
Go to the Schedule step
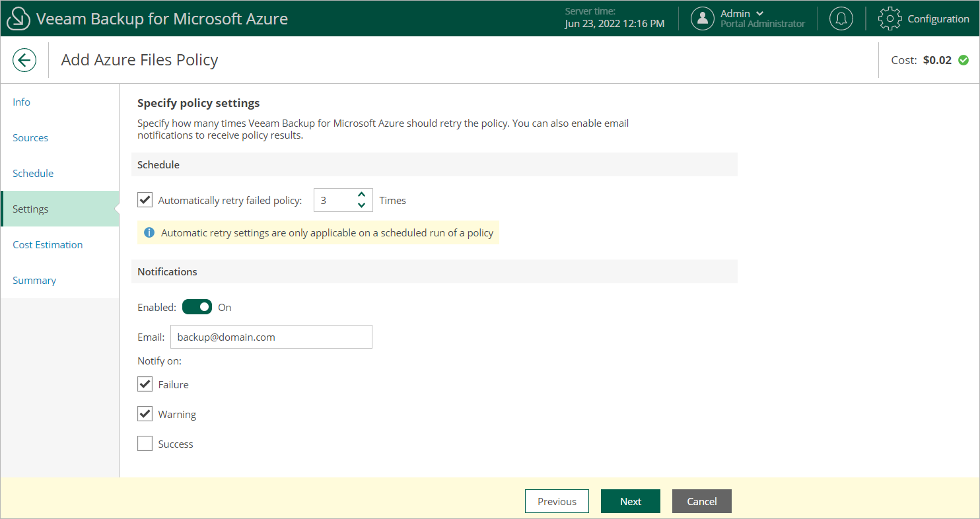tap(33, 173)
